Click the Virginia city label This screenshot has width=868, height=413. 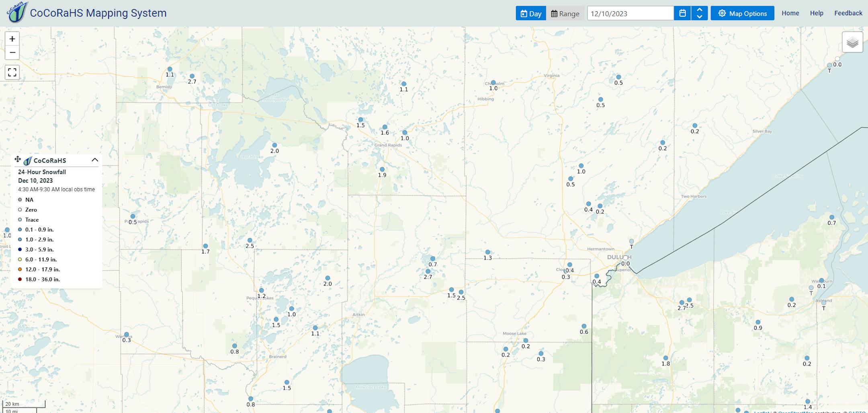pos(551,76)
